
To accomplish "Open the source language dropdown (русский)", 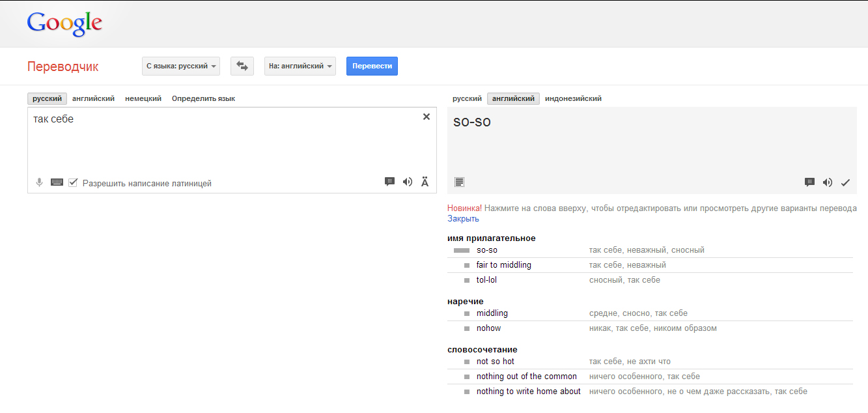I will [x=181, y=66].
